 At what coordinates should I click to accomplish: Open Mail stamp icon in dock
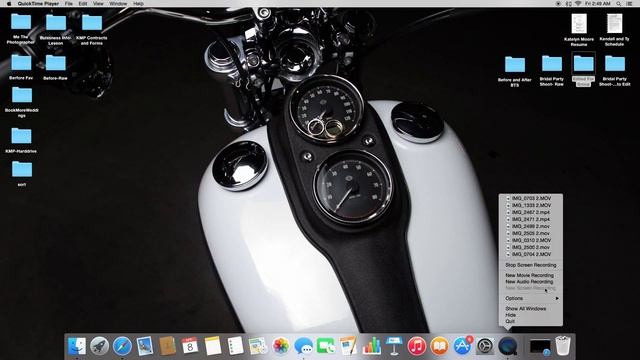(x=144, y=346)
